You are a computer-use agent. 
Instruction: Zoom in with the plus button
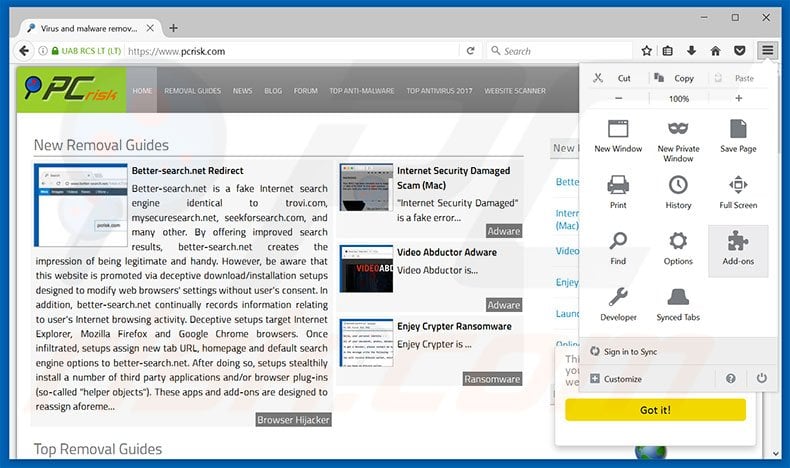click(738, 99)
